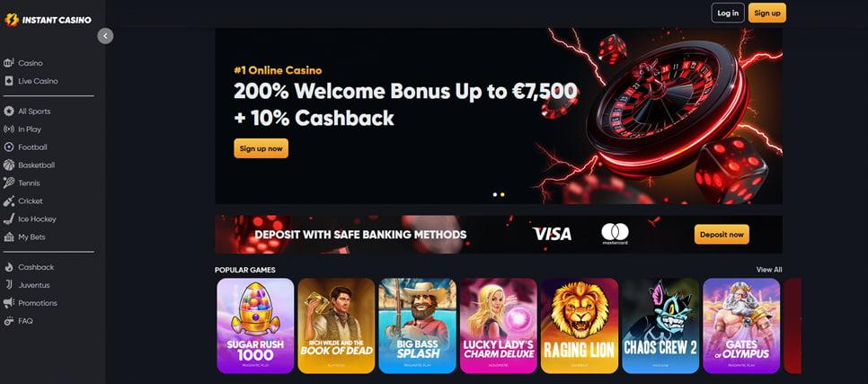Screen dimensions: 868x384
Task: Open In Play live broadcast icon
Action: 8,129
